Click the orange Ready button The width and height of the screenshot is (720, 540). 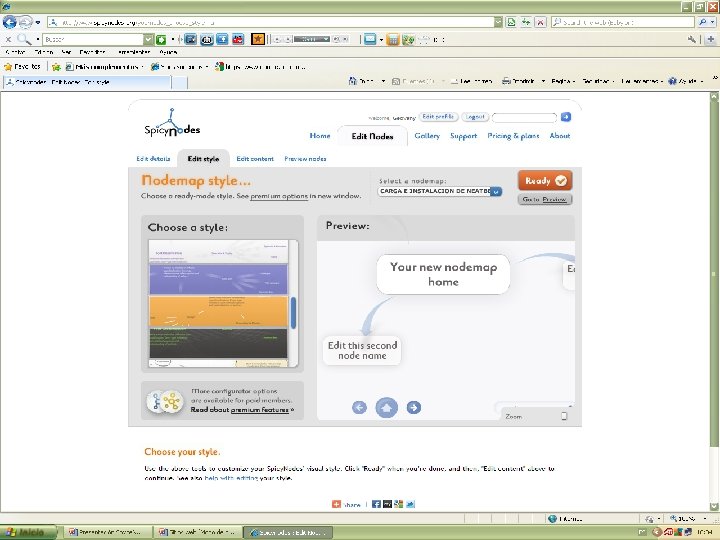[x=545, y=181]
